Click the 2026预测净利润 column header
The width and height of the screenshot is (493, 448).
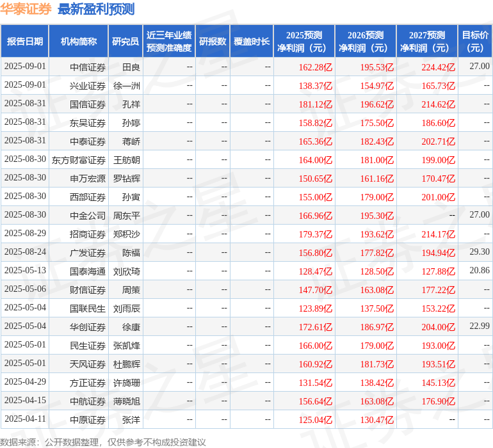(366, 42)
